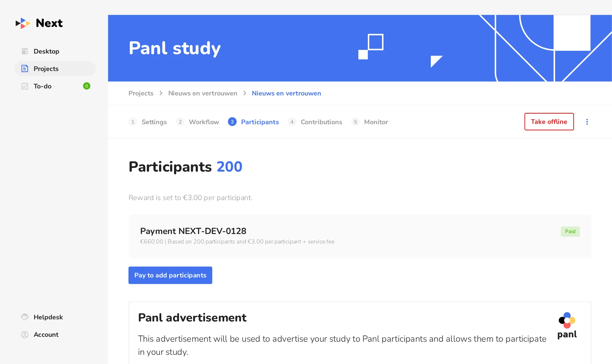Click the Helpdesk sidebar label
The width and height of the screenshot is (612, 364).
[x=48, y=317]
